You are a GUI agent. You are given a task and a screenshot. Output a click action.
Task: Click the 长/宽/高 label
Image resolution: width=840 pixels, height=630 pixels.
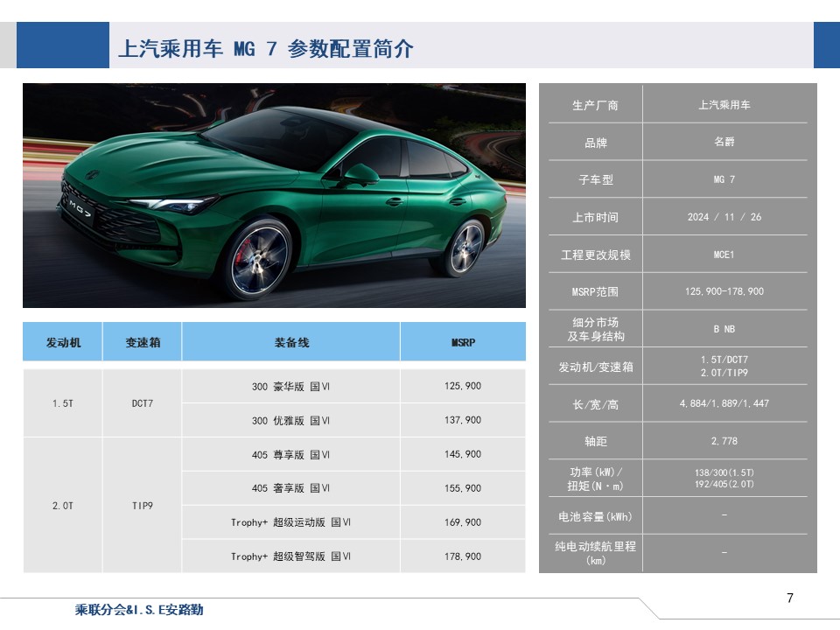point(595,404)
